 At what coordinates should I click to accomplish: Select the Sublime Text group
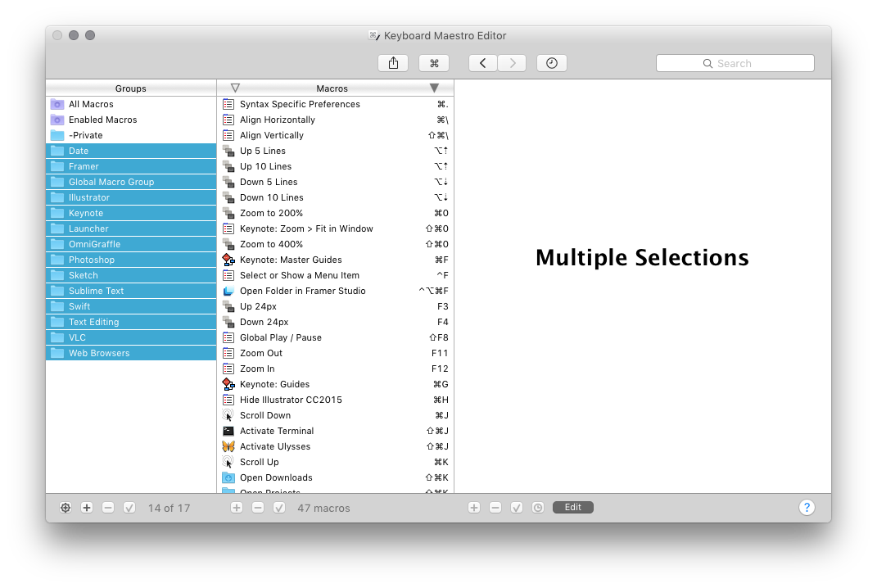[131, 291]
